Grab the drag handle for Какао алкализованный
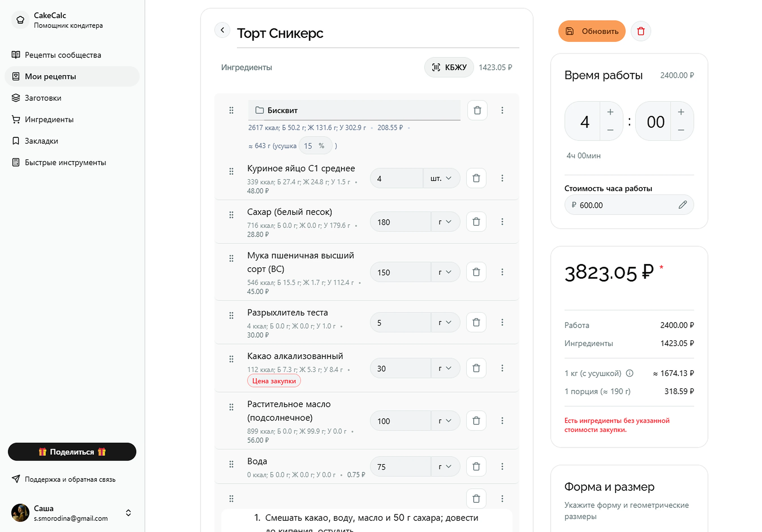Screen dimensions: 762x532 point(231,359)
